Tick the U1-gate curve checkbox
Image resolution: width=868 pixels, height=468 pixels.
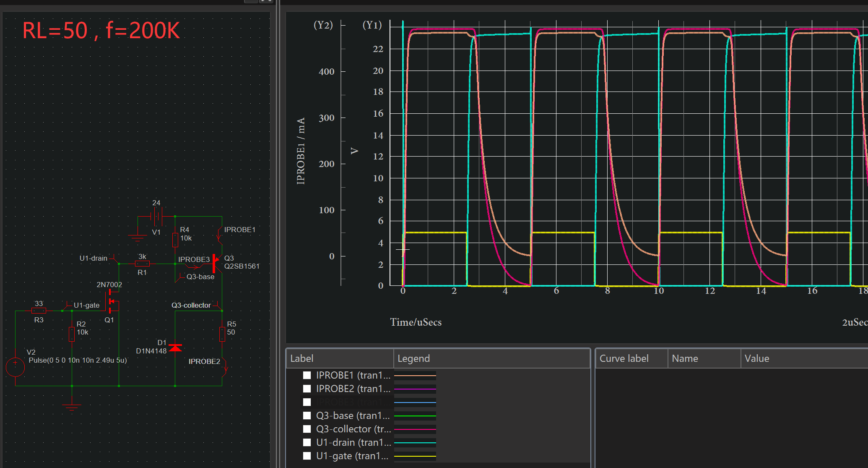click(307, 456)
